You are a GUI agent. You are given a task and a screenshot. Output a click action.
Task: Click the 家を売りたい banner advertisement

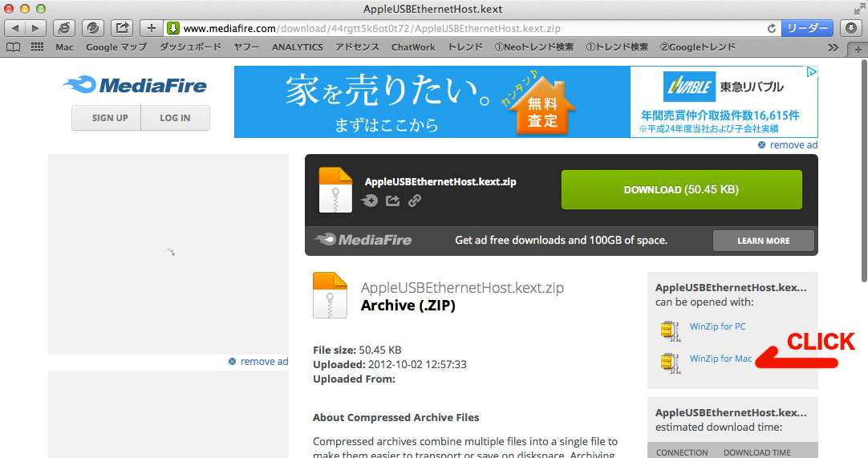(x=432, y=102)
